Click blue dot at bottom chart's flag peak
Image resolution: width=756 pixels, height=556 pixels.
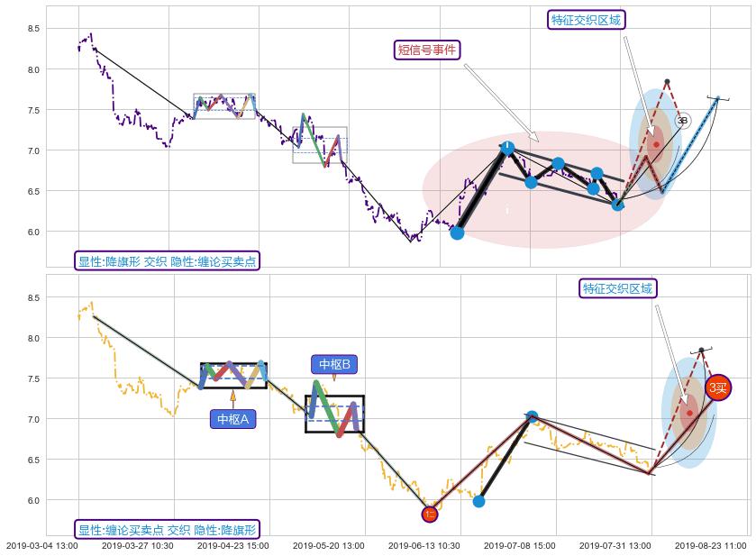(x=532, y=416)
